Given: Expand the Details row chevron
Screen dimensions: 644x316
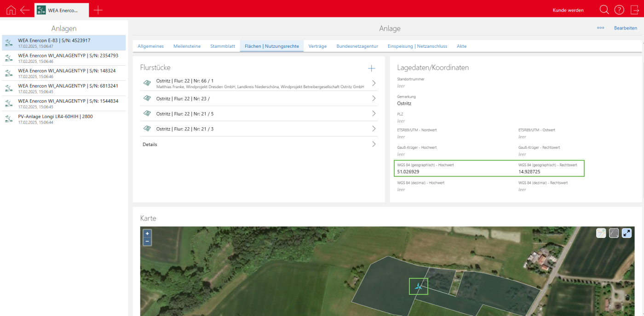Looking at the screenshot, I should (x=374, y=144).
